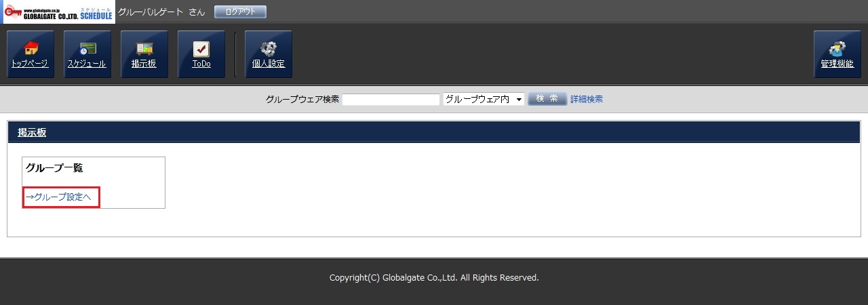Click the グループ一覧 panel heading

tap(54, 167)
